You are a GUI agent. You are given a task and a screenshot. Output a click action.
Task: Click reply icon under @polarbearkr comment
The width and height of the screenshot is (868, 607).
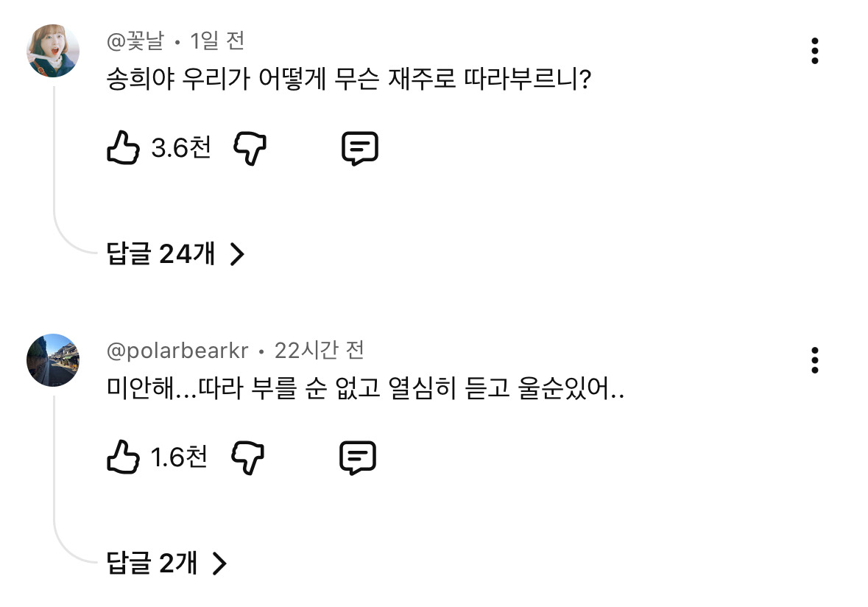(x=358, y=458)
